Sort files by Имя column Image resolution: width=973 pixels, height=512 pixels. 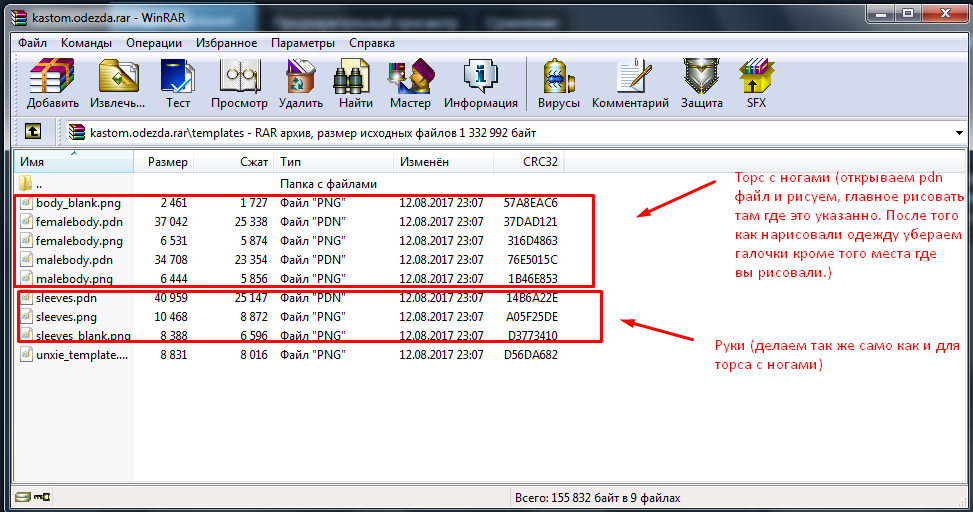(x=74, y=162)
